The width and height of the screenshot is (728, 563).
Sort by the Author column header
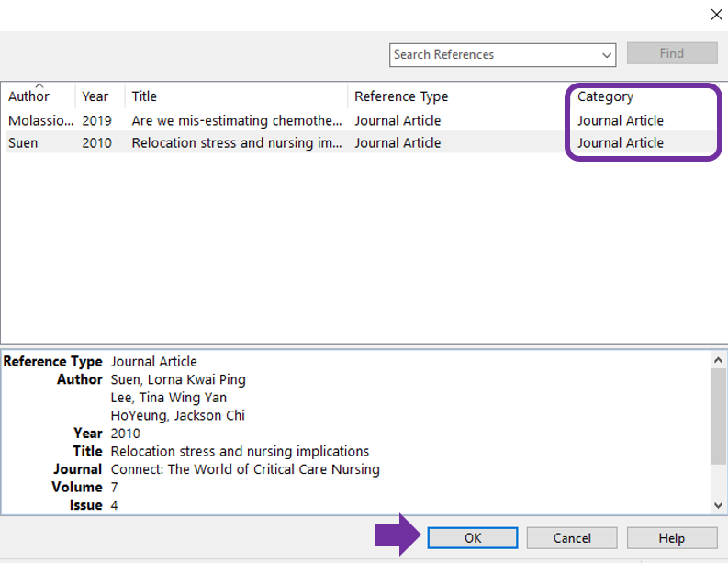tap(28, 96)
